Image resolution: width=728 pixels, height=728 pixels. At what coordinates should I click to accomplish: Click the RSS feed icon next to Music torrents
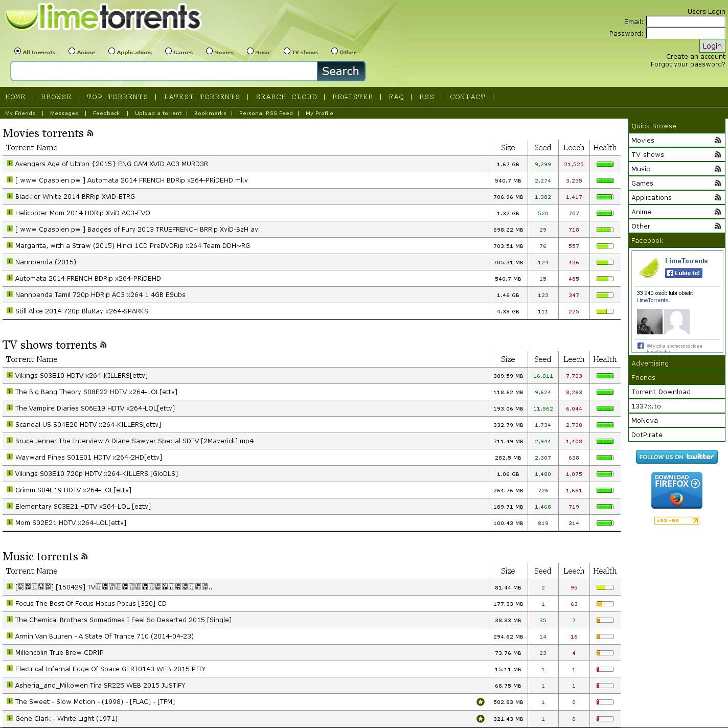click(x=84, y=557)
